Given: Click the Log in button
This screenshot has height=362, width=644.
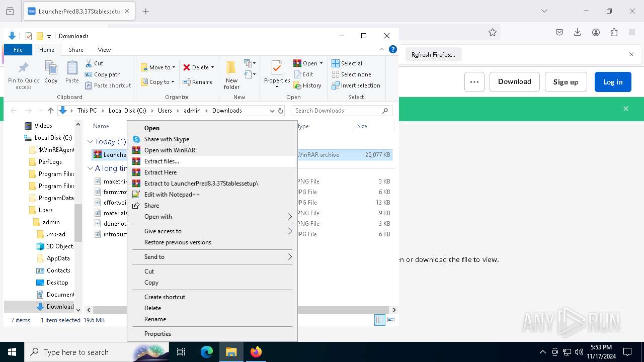Looking at the screenshot, I should [x=613, y=82].
